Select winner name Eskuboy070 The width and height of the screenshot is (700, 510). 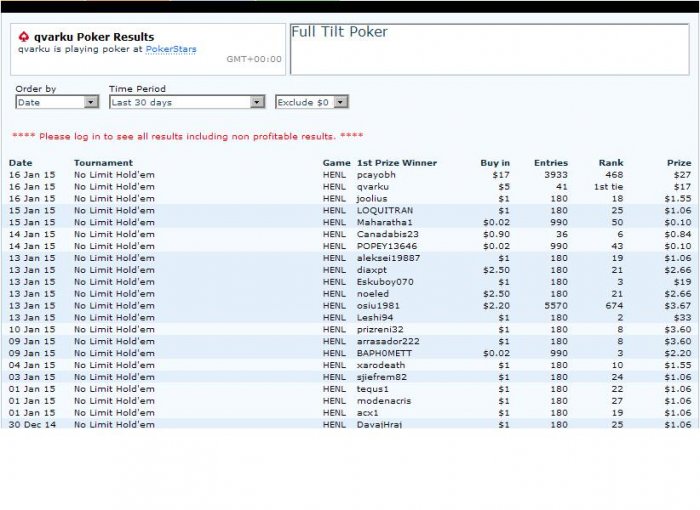[x=385, y=282]
